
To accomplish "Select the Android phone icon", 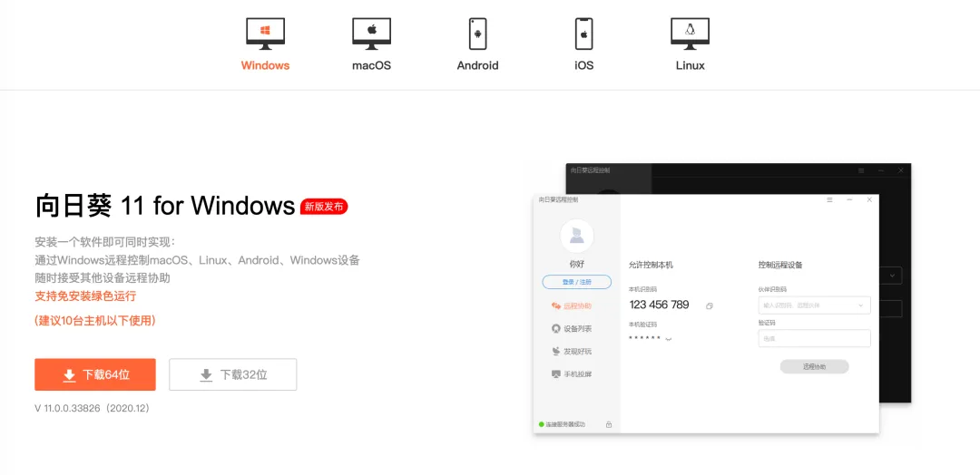I will 477,34.
